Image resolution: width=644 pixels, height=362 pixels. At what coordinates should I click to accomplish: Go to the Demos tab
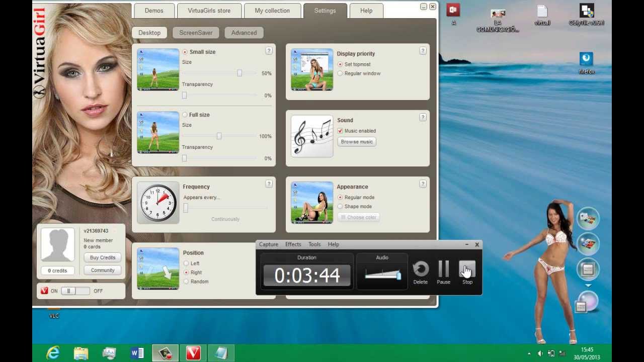(154, 11)
